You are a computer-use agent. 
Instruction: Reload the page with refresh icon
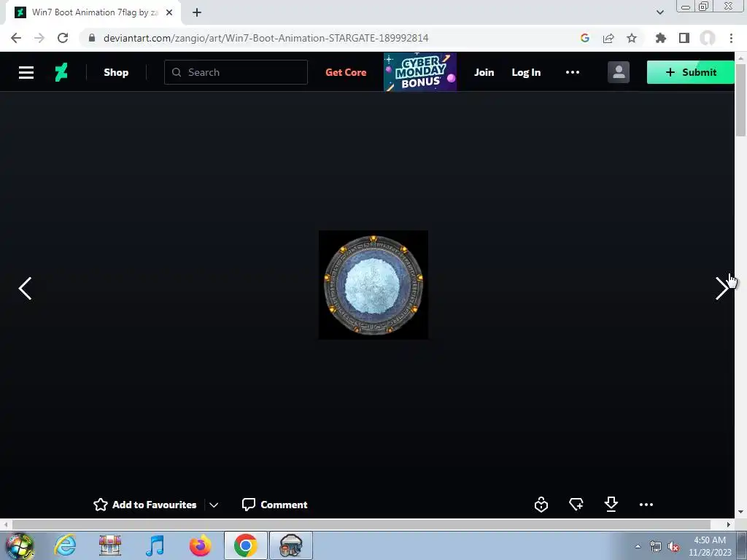coord(63,38)
